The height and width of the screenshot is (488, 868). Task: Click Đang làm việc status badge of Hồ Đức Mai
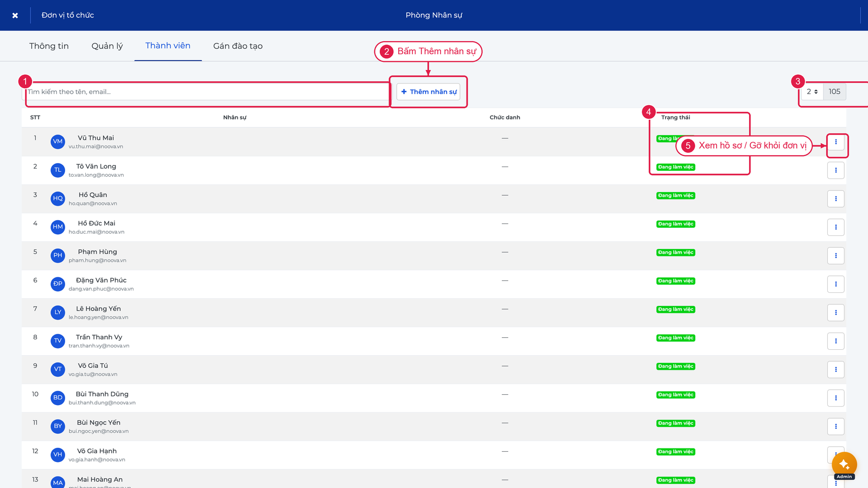pyautogui.click(x=675, y=224)
